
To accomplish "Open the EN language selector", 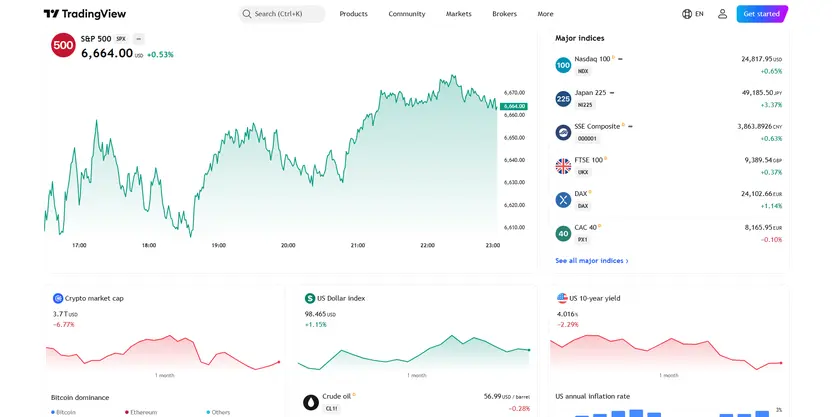I will point(693,14).
